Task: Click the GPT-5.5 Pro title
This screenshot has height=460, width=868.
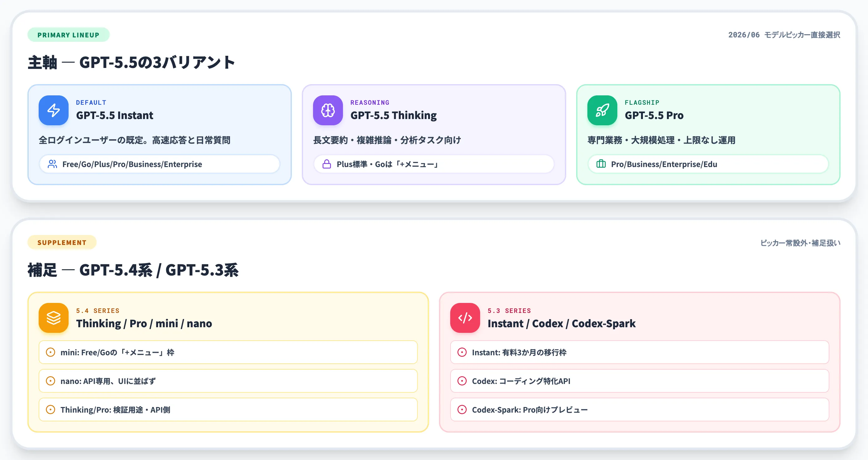Action: click(x=654, y=116)
